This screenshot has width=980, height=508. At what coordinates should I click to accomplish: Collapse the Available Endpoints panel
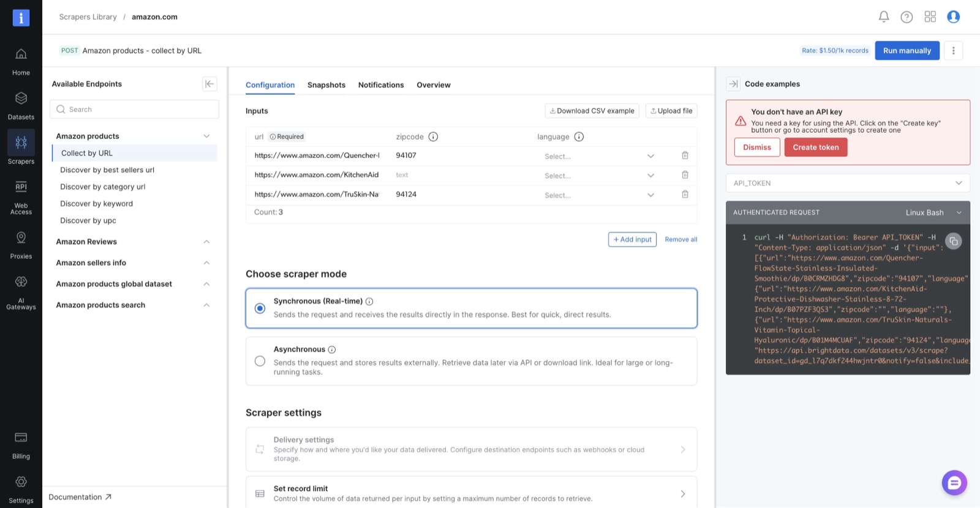[x=209, y=84]
